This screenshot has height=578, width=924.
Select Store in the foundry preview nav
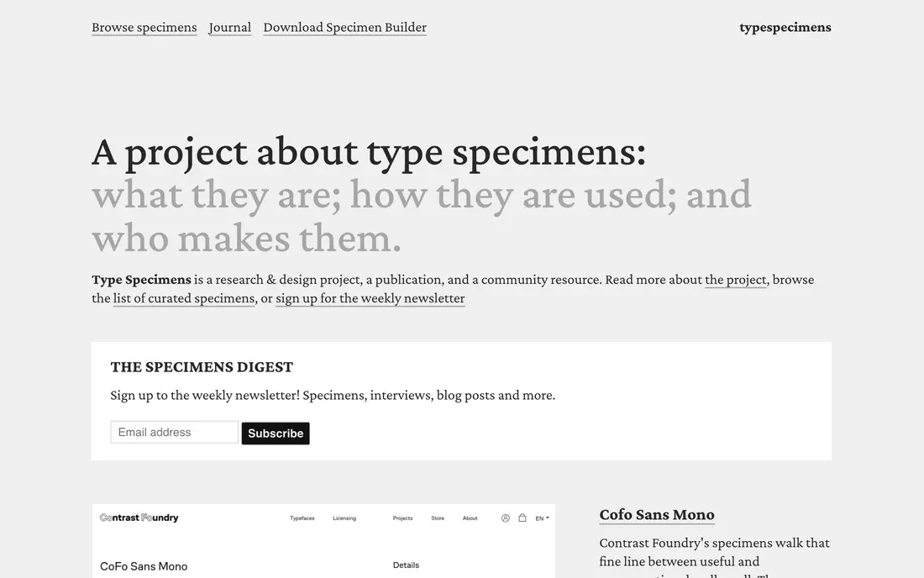pyautogui.click(x=438, y=518)
